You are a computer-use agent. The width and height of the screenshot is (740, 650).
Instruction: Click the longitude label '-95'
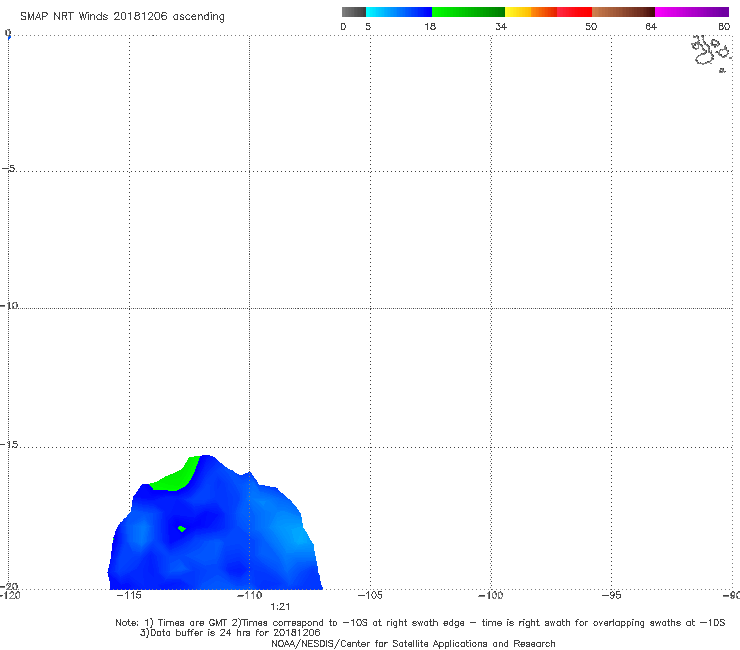(x=611, y=595)
